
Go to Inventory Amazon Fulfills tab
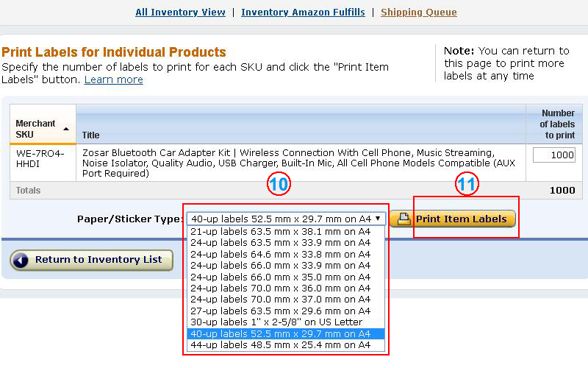click(x=302, y=13)
